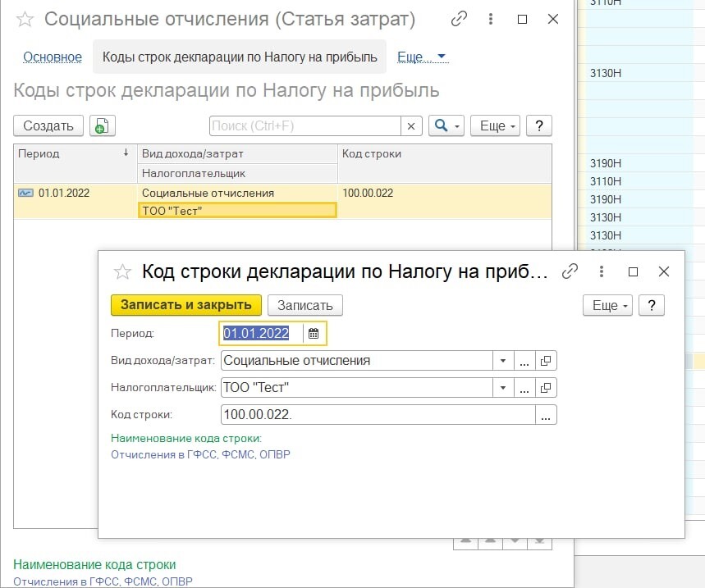This screenshot has width=705, height=588.
Task: Click the calendar icon in Период field
Action: pyautogui.click(x=313, y=333)
